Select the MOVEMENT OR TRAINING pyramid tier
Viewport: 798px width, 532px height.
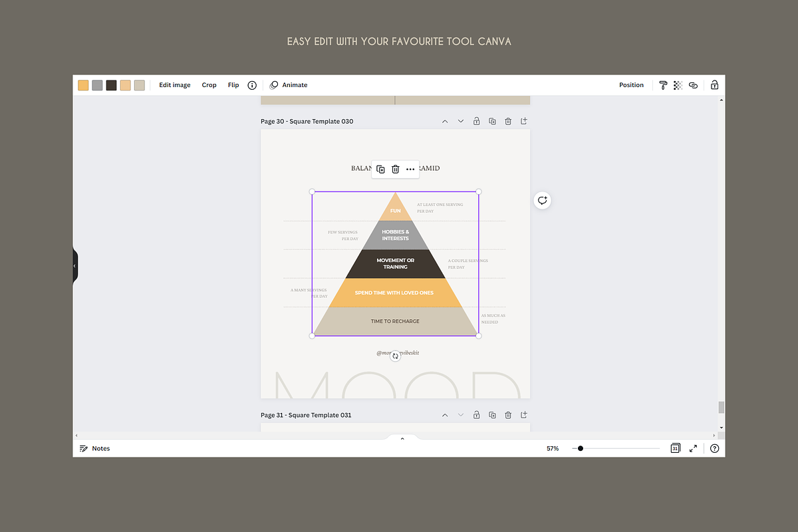[x=396, y=264]
